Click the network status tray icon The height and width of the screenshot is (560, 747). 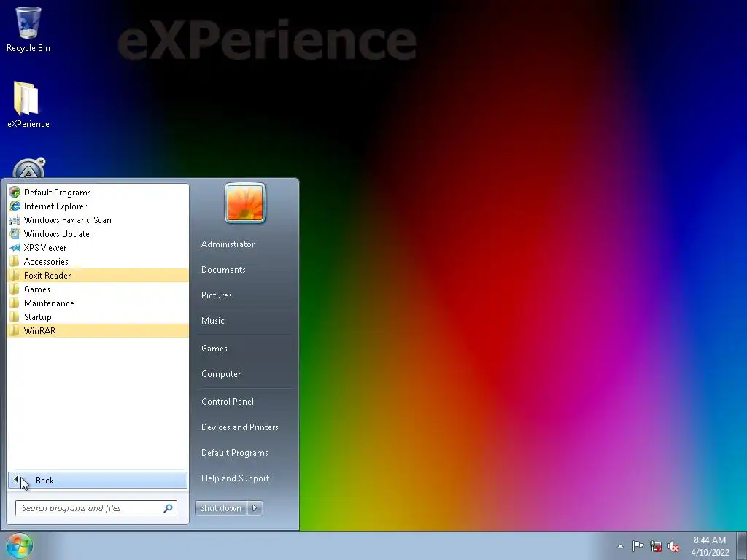(x=656, y=546)
